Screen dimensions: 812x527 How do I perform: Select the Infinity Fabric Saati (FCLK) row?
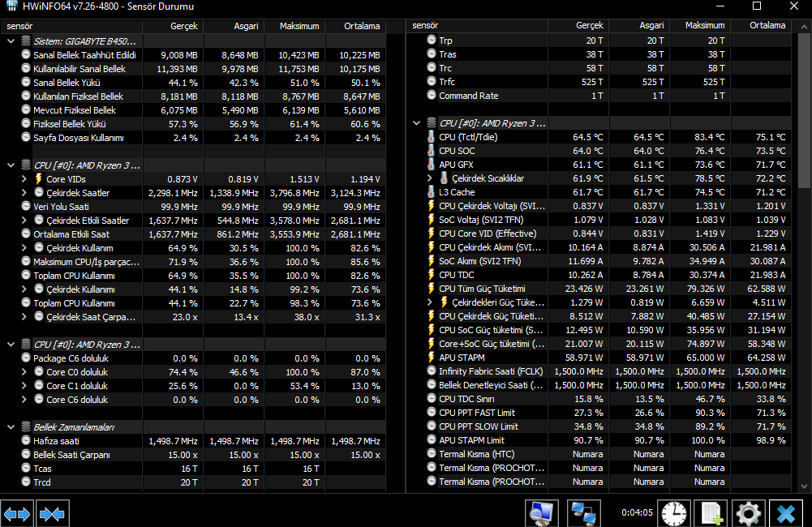[601, 371]
